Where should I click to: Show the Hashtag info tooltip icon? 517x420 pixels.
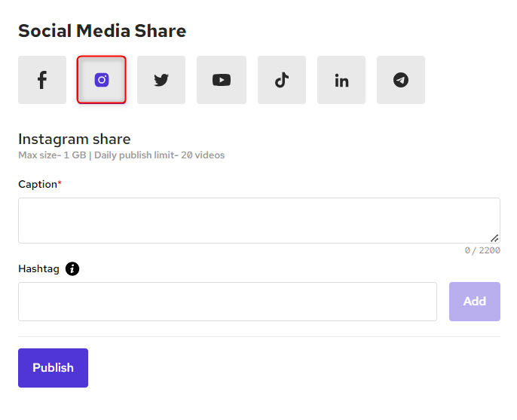pyautogui.click(x=72, y=268)
